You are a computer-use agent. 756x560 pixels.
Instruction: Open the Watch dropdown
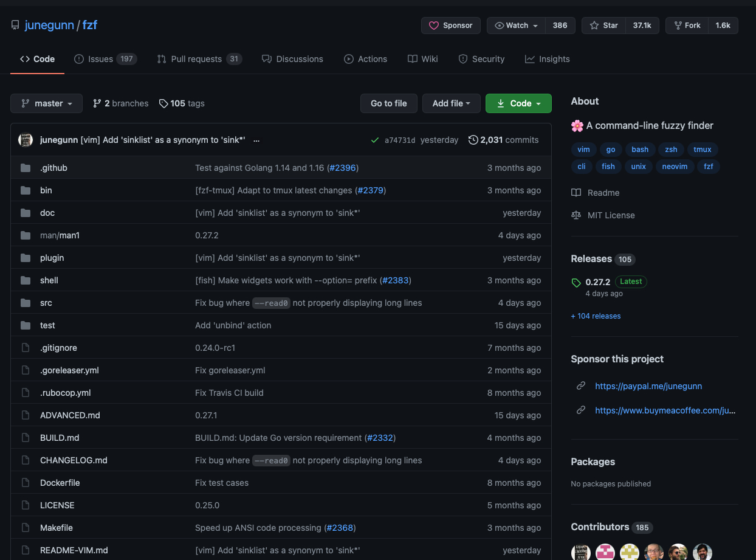tap(517, 26)
